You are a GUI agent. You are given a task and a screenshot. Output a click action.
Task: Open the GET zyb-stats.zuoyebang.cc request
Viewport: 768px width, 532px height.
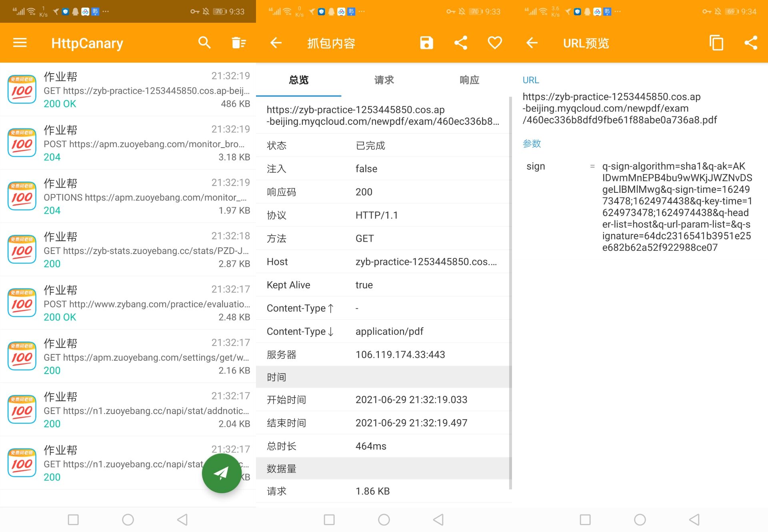(128, 250)
